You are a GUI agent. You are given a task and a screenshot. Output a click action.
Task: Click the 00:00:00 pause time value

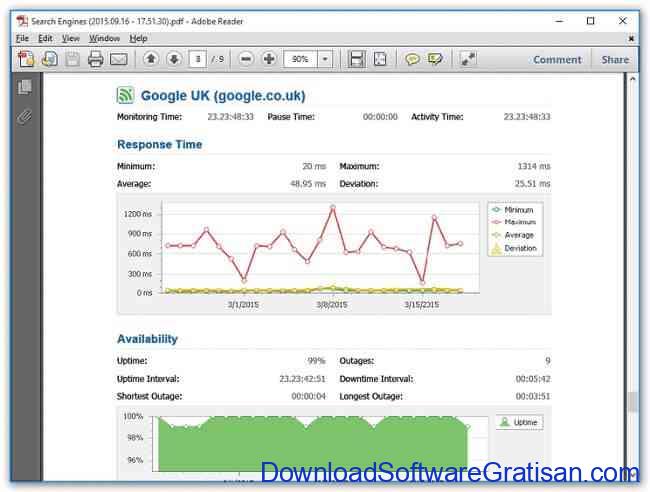[x=380, y=117]
